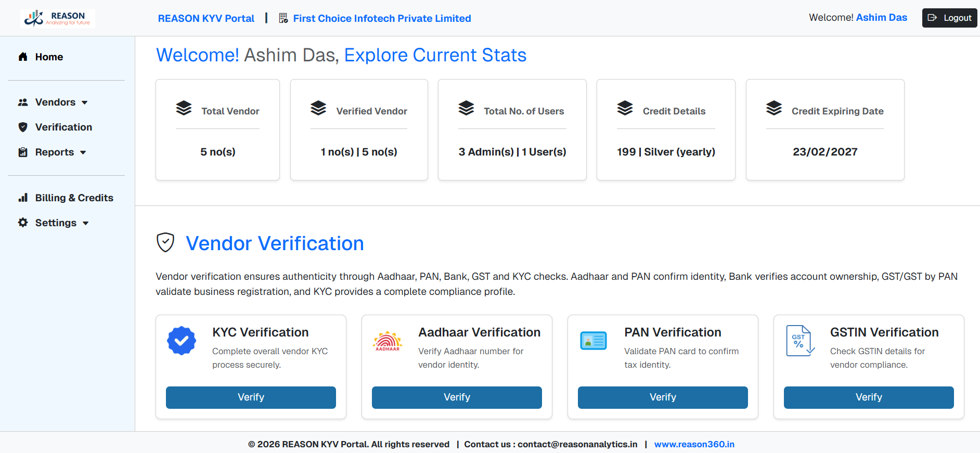980x453 pixels.
Task: Click Verify under KYC Verification
Action: tap(251, 397)
